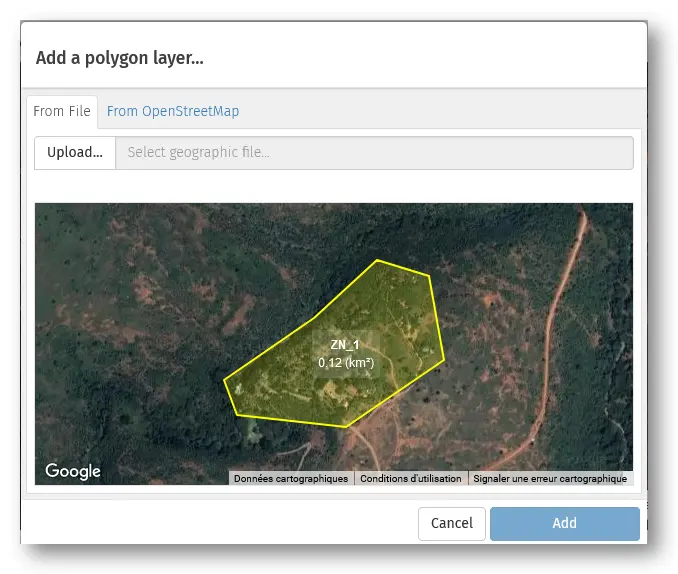Click Signaler une erreur cartographique
The image size is (678, 574).
click(550, 479)
